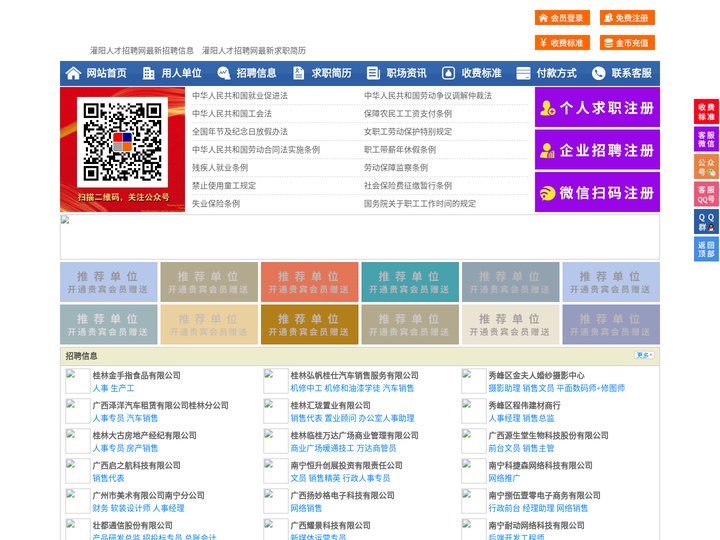Click the 微信扫码注册 purple banner
The width and height of the screenshot is (720, 540).
pos(597,192)
